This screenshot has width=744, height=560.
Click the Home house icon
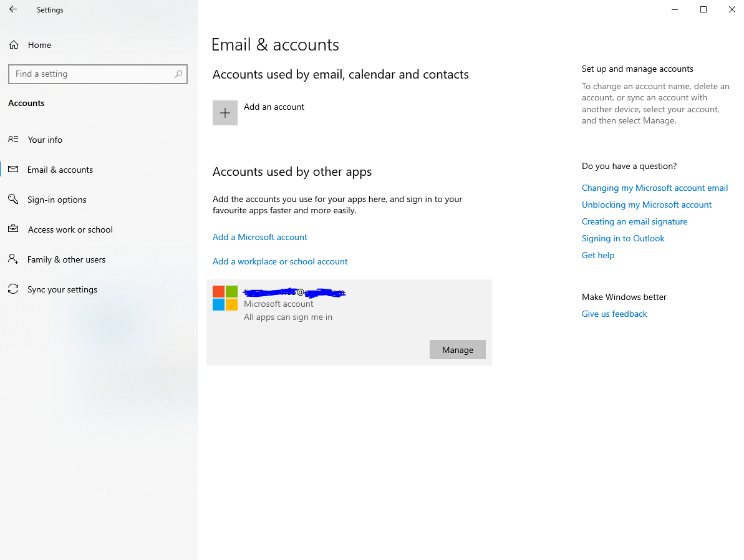point(14,45)
